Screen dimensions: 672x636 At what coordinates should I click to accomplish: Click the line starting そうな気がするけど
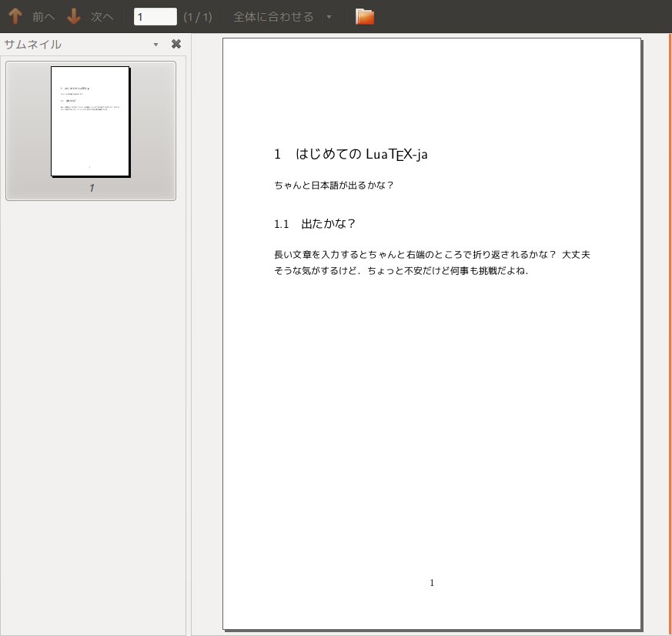point(401,270)
